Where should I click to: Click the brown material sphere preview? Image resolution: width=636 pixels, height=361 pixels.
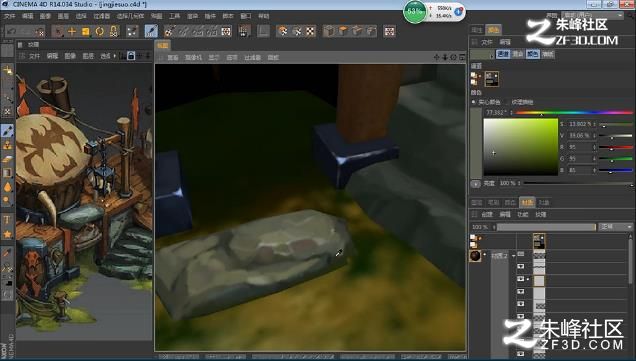(475, 256)
